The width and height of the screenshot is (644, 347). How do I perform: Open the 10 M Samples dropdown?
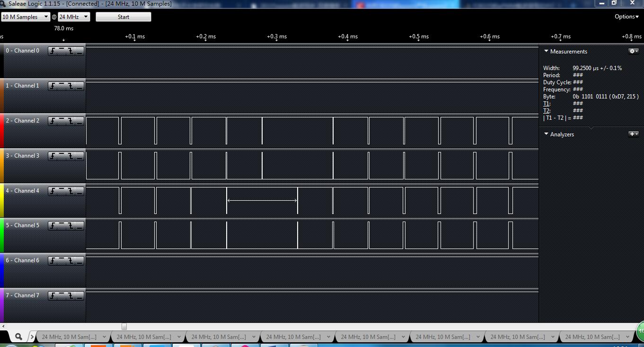click(x=26, y=17)
